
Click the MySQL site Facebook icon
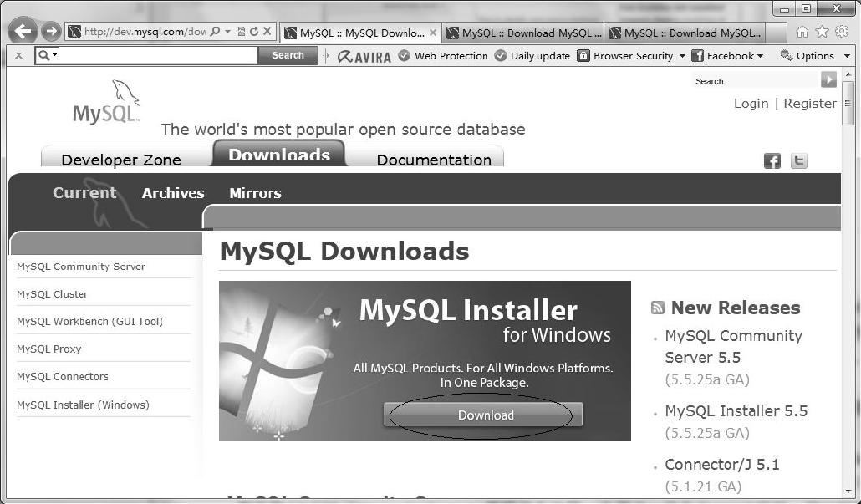[772, 160]
